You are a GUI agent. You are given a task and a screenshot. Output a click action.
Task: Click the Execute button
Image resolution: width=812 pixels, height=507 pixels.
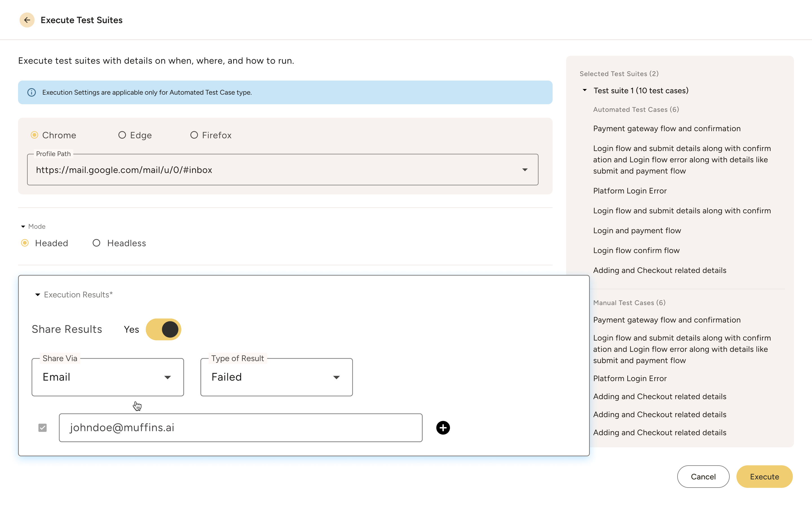tap(764, 477)
